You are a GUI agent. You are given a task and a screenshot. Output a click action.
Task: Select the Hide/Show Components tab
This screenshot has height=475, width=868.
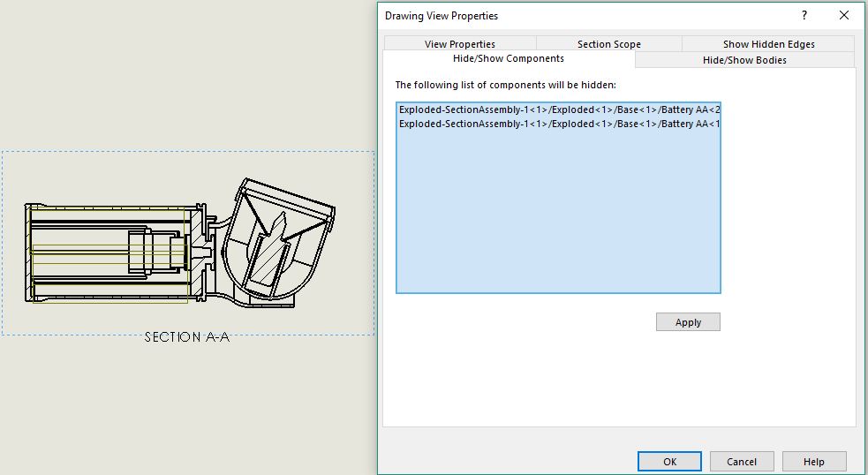[x=508, y=59]
